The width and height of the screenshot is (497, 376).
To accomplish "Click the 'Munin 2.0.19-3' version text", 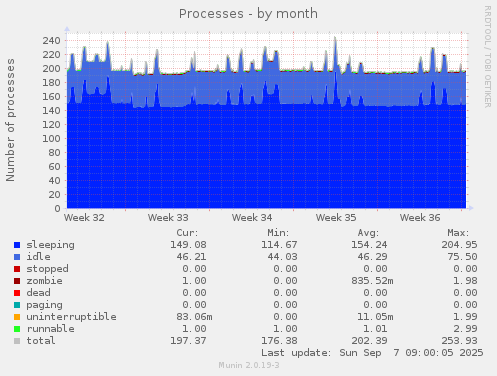I will 249,366.
